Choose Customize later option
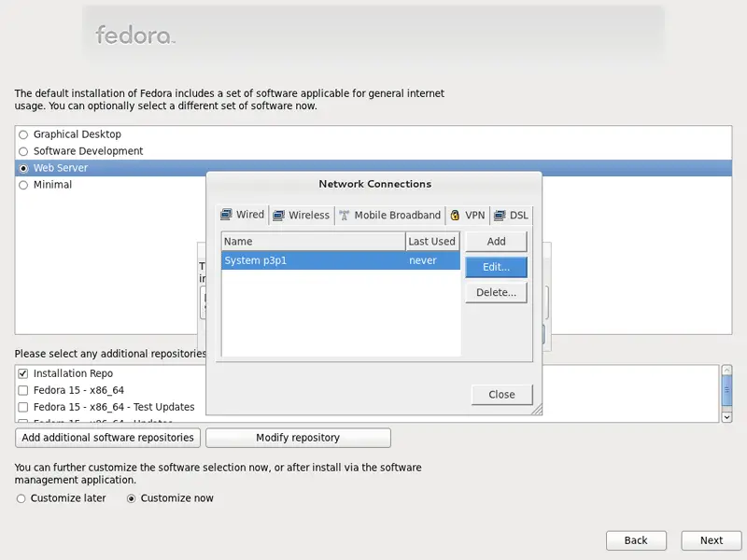The width and height of the screenshot is (747, 560). (x=21, y=498)
